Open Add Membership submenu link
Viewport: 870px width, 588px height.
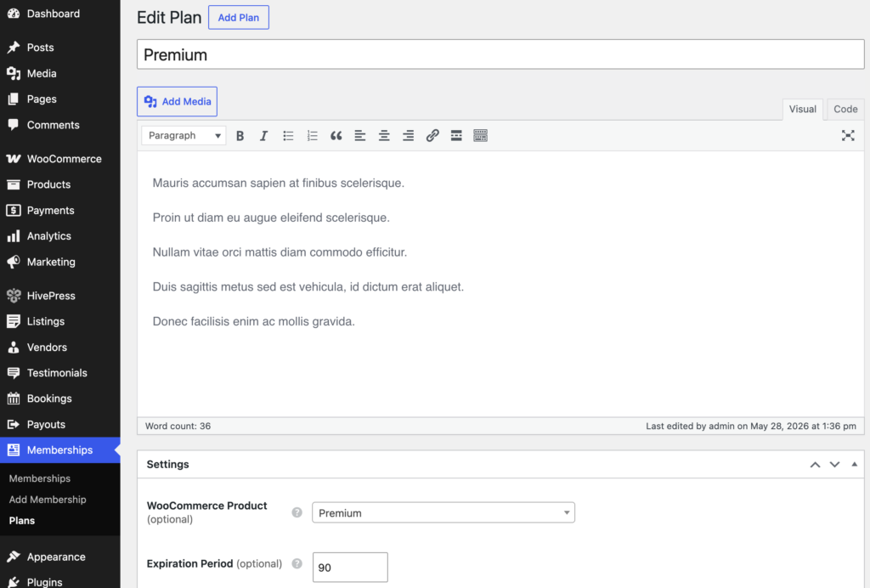click(48, 500)
